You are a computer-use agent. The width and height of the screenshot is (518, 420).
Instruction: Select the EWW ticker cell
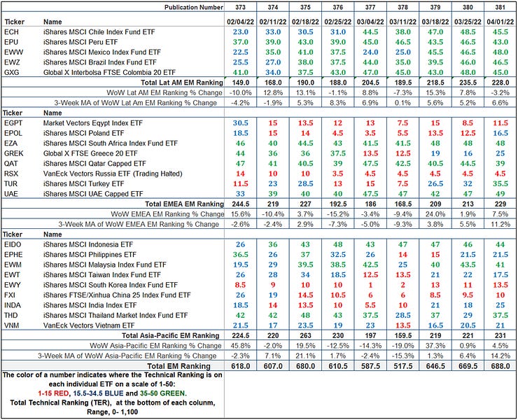pyautogui.click(x=13, y=52)
